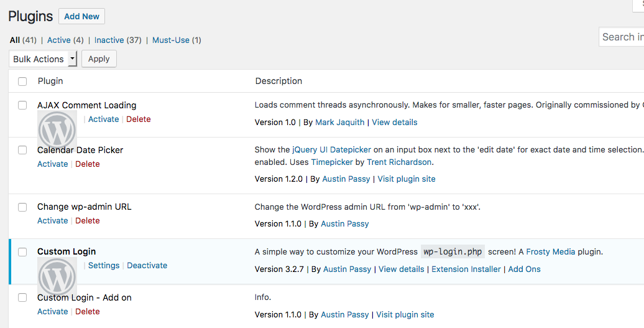Activate Change wp-admin URL plugin
The width and height of the screenshot is (644, 328).
(53, 221)
